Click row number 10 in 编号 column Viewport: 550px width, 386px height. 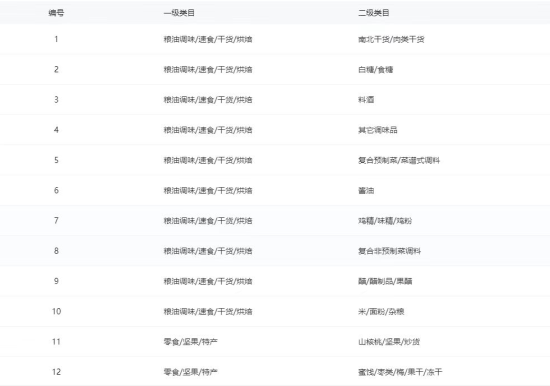click(56, 311)
